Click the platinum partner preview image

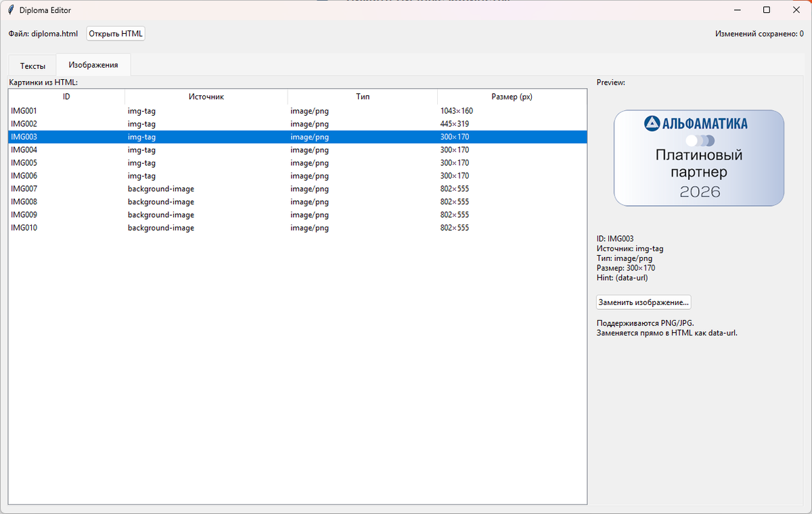tap(698, 158)
